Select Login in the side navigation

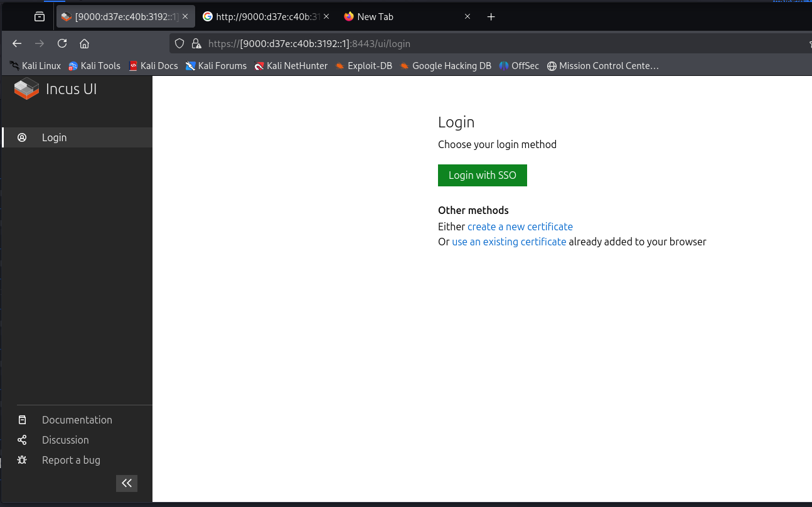(54, 137)
